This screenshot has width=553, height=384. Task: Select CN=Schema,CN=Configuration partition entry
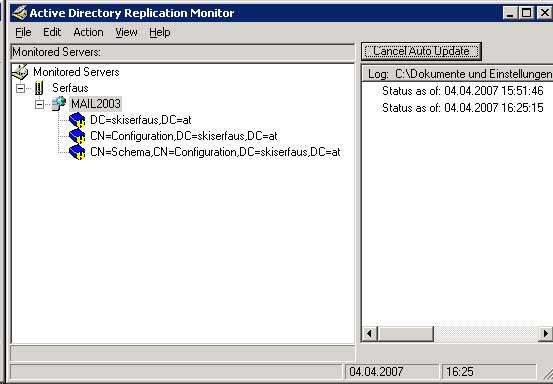pyautogui.click(x=215, y=152)
